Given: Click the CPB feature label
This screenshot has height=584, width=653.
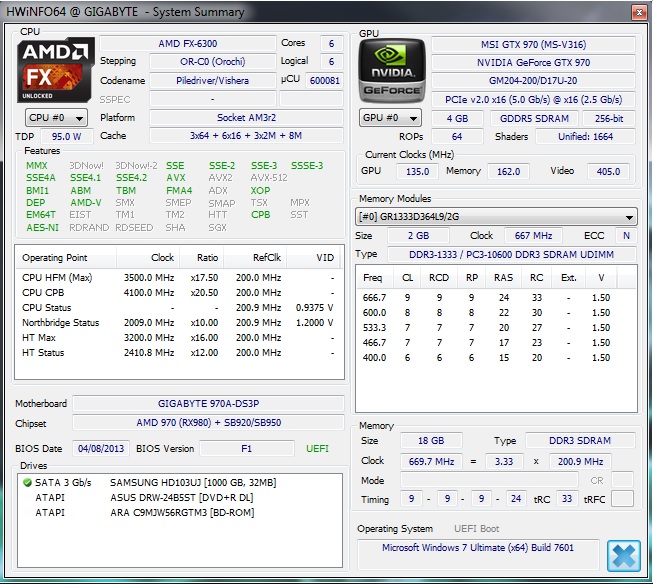Looking at the screenshot, I should pyautogui.click(x=260, y=215).
